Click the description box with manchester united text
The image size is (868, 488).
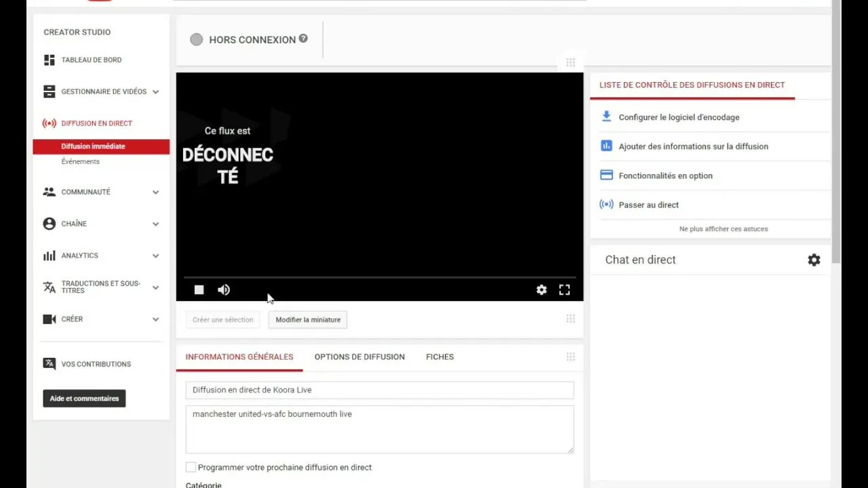(x=380, y=429)
